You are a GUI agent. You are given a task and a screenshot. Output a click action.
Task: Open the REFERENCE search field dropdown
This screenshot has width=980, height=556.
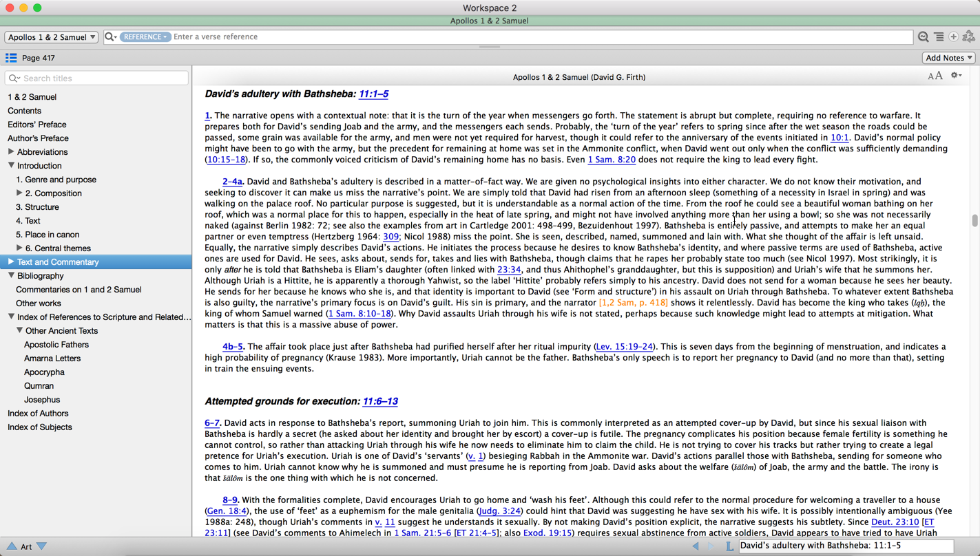click(145, 37)
